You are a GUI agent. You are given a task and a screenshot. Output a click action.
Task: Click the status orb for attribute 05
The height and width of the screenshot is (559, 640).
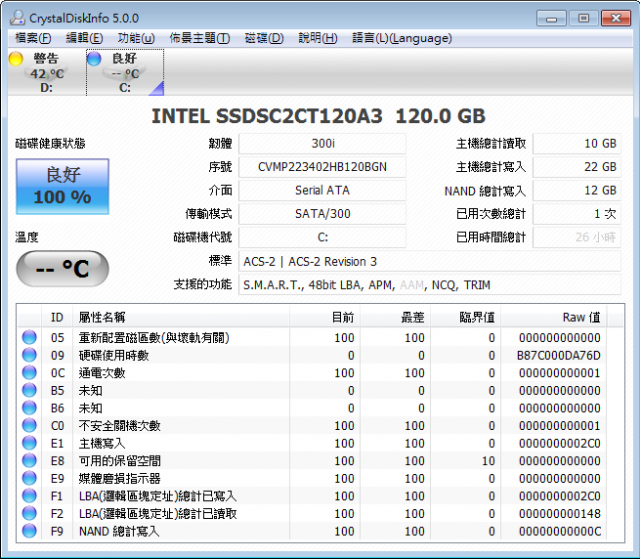pos(29,337)
